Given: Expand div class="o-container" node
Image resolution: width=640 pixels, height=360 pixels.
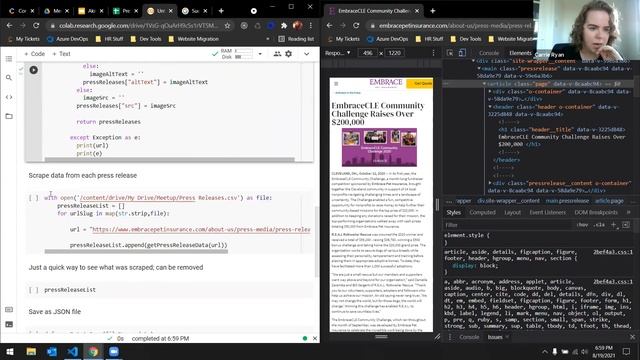Looking at the screenshot, I should (x=490, y=92).
